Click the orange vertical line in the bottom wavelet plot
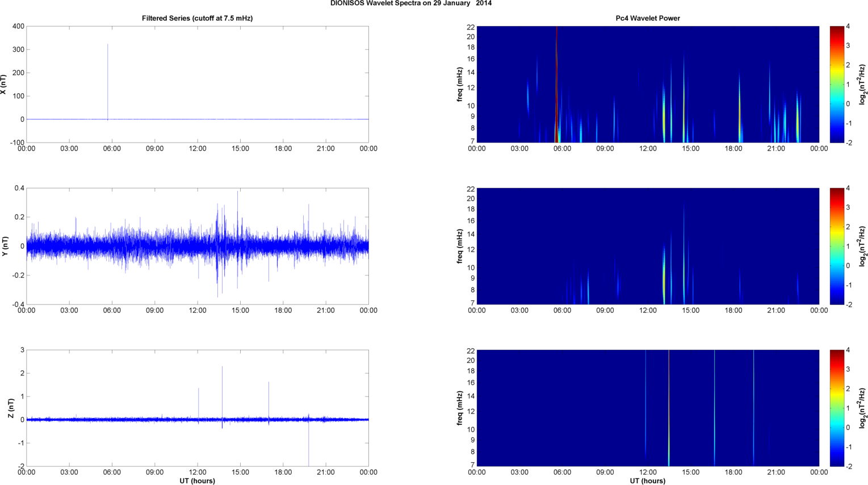This screenshot has height=485, width=868. [669, 408]
